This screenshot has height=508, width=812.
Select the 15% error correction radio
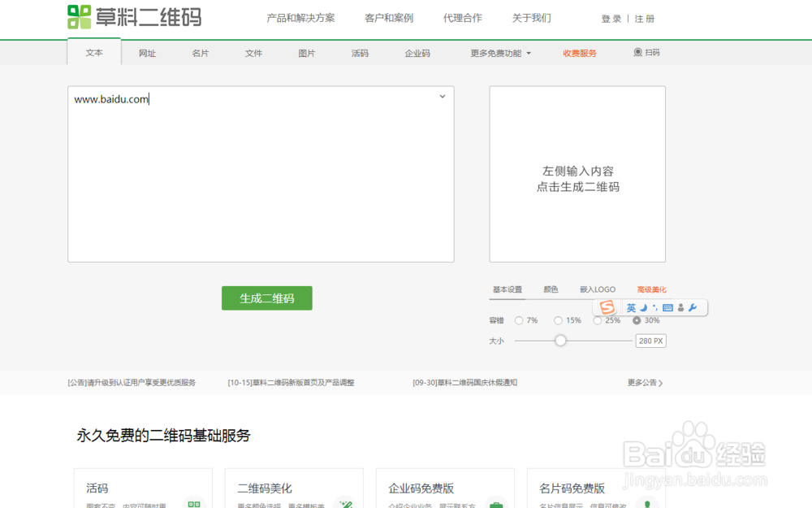(558, 320)
